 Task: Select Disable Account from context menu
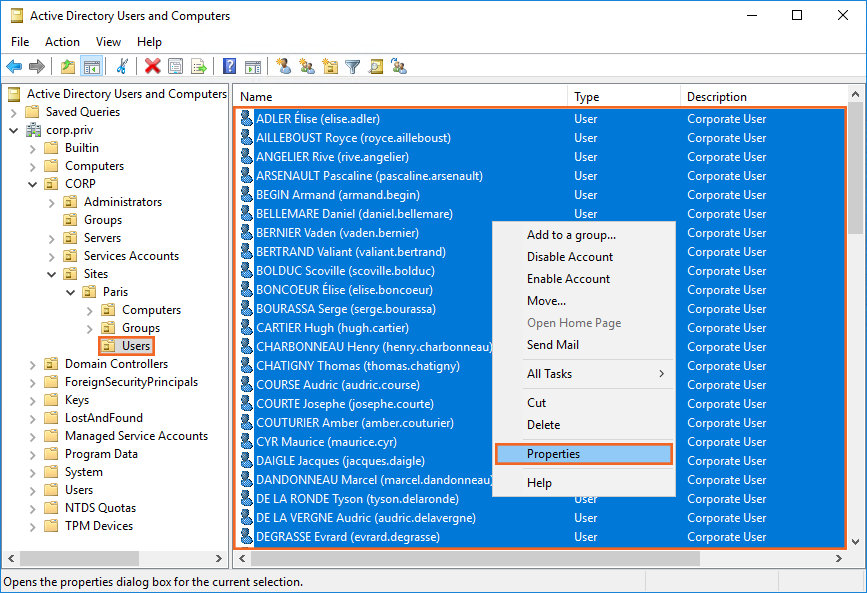click(x=570, y=257)
